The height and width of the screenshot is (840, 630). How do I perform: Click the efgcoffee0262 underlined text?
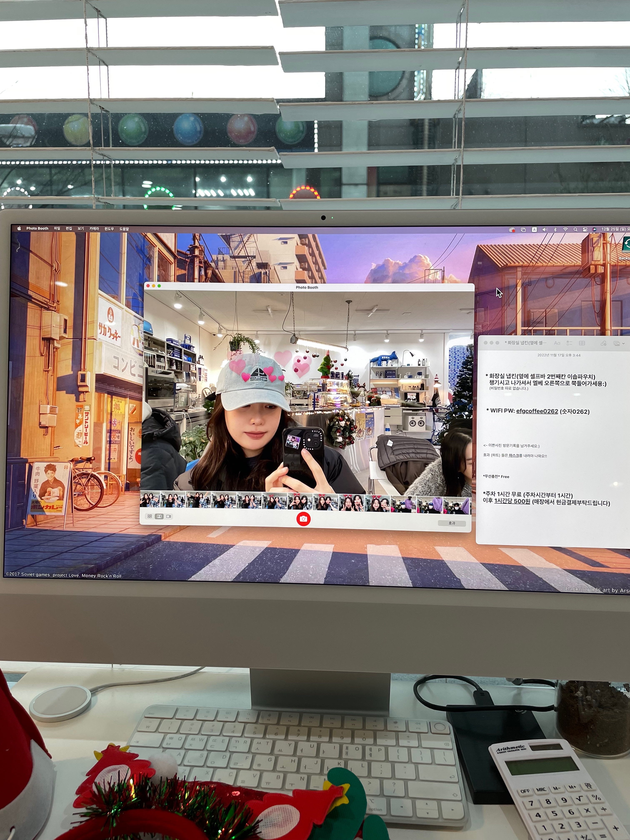tap(537, 411)
